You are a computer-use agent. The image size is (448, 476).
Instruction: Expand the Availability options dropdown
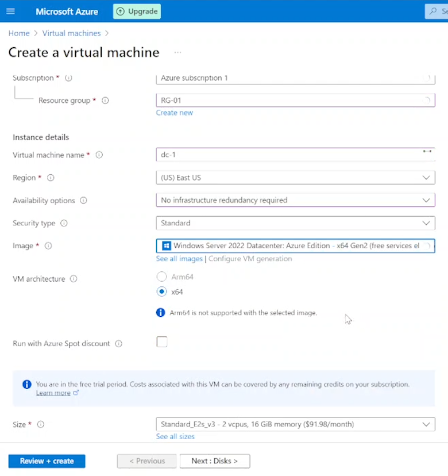click(x=295, y=201)
